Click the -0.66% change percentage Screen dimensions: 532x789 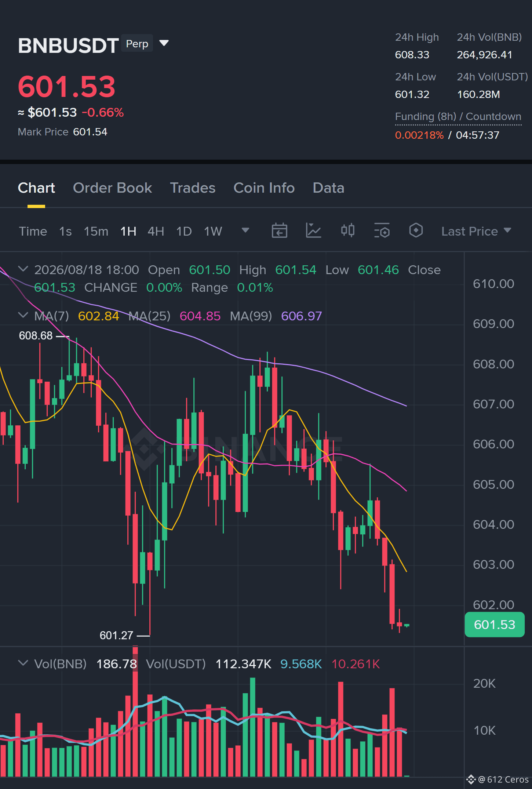(103, 112)
